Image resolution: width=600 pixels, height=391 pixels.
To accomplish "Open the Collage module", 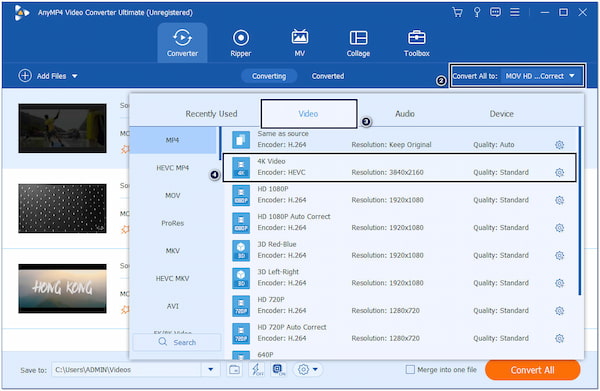I will click(x=358, y=43).
